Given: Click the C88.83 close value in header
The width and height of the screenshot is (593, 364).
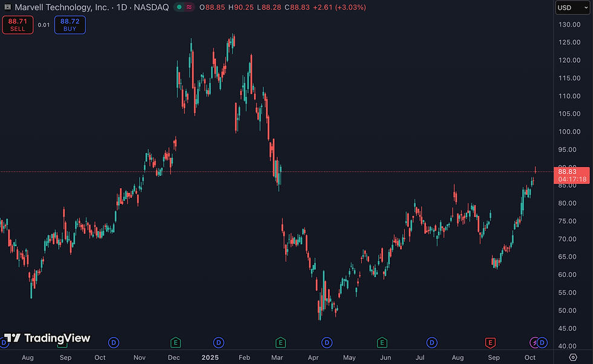Looking at the screenshot, I should coord(297,7).
